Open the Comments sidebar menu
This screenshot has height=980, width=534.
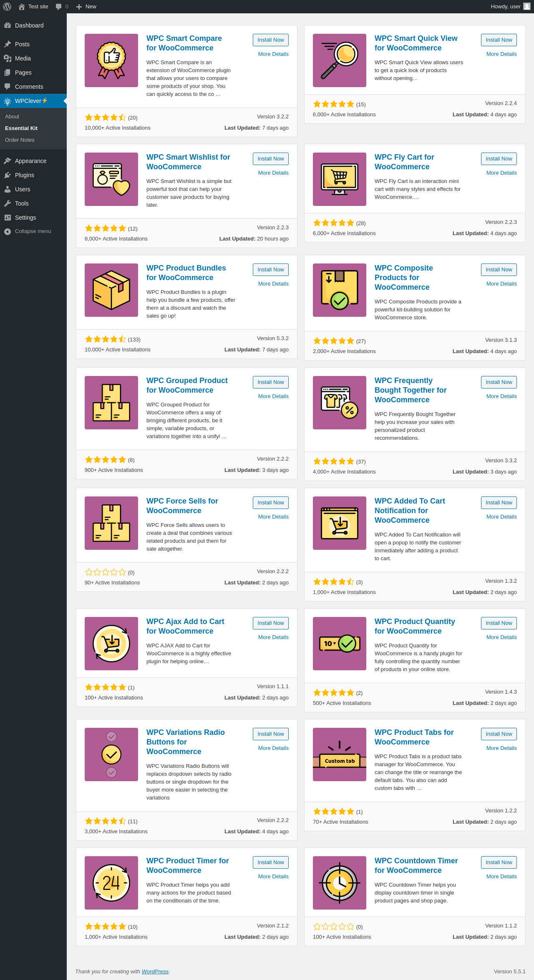pyautogui.click(x=33, y=87)
